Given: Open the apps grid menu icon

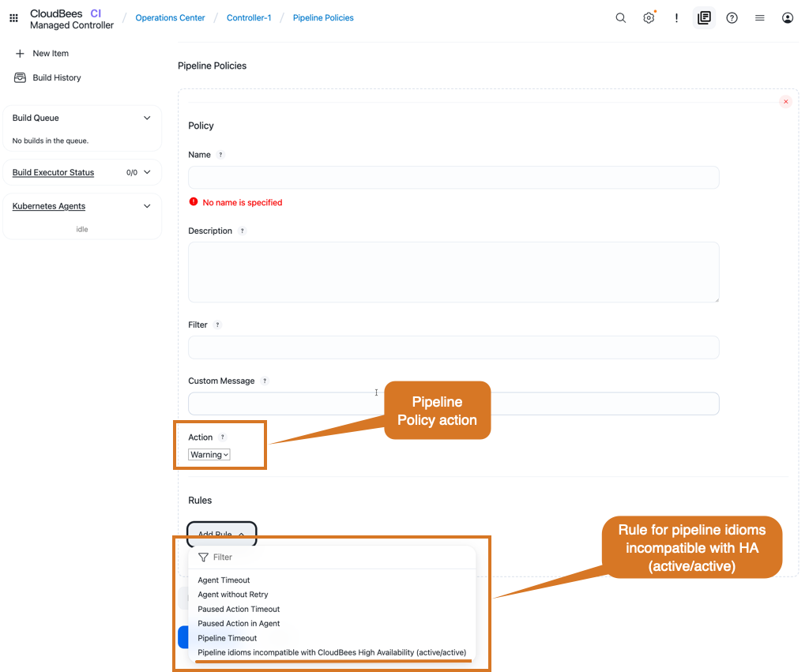Looking at the screenshot, I should pos(14,18).
